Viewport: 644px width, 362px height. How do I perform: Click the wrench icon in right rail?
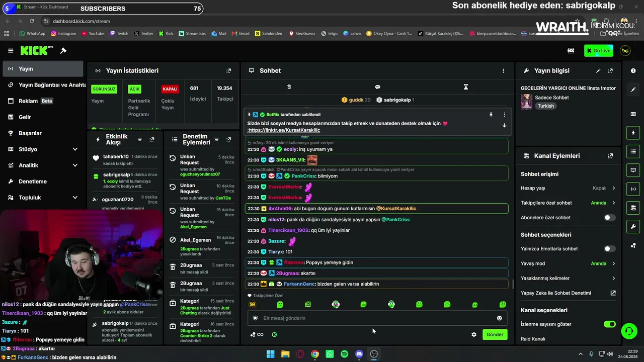(x=633, y=226)
